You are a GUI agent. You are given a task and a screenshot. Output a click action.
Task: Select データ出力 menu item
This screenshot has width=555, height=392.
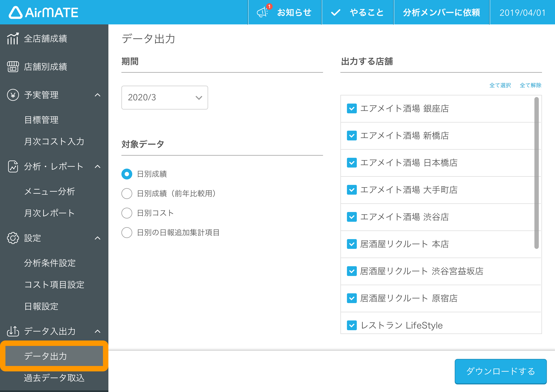[x=54, y=356]
